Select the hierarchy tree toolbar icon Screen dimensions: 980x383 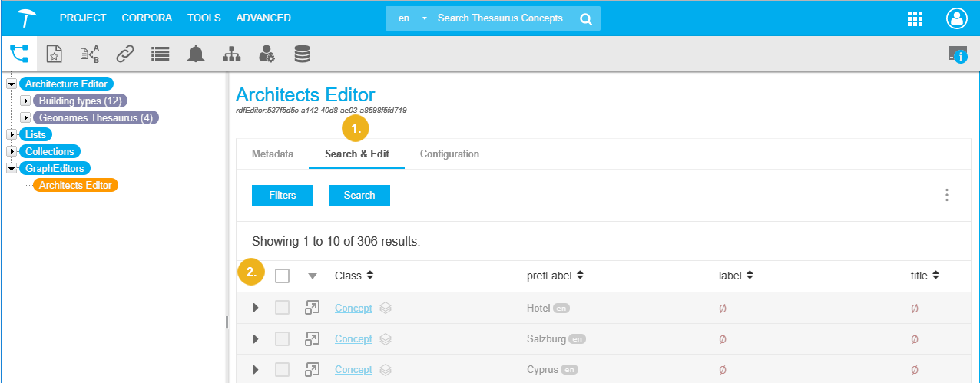coord(231,54)
